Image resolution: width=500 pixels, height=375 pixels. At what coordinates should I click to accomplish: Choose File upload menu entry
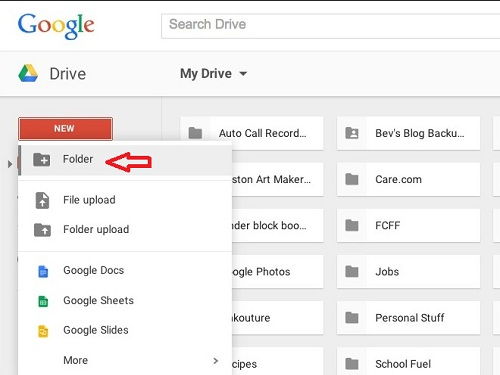125,200
